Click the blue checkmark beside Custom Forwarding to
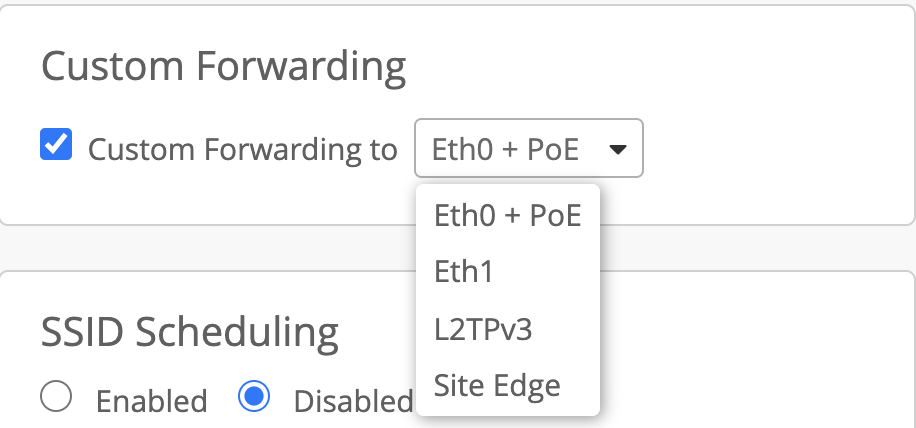916x428 pixels. click(55, 146)
